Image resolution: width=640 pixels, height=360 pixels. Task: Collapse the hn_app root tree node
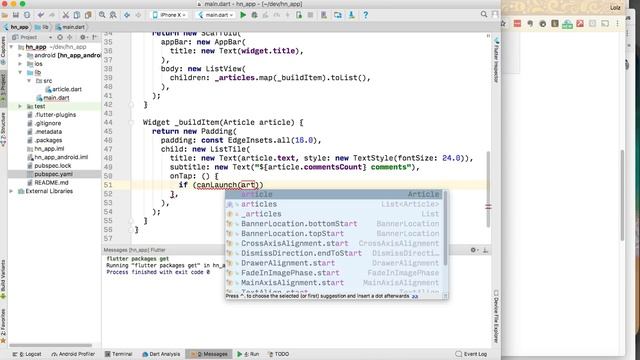tap(11, 47)
